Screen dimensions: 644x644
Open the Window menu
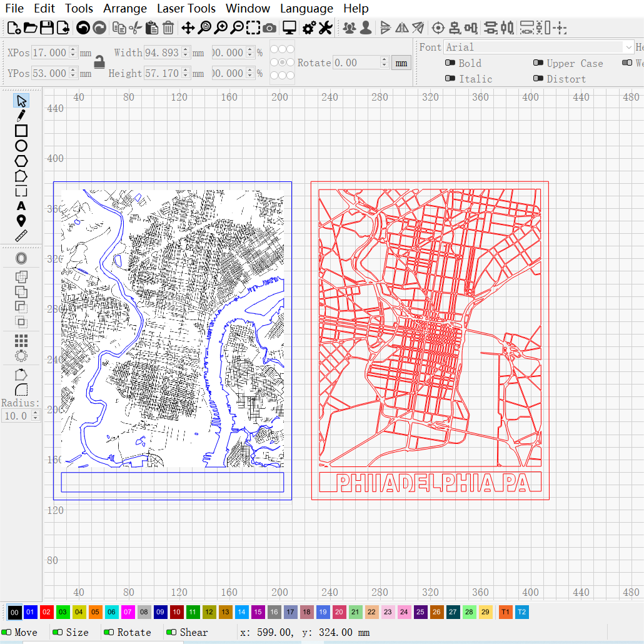click(x=248, y=8)
